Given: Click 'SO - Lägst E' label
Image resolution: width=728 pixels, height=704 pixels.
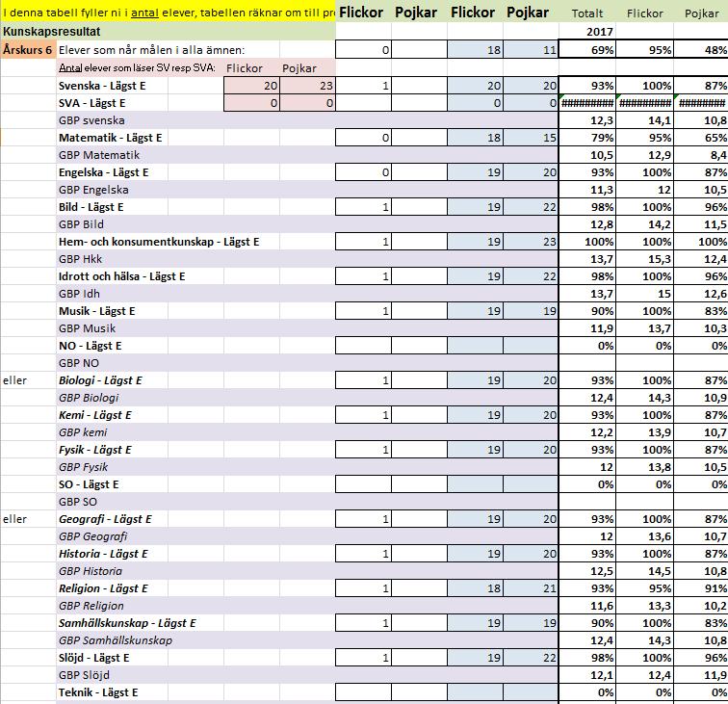Looking at the screenshot, I should click(x=89, y=484).
